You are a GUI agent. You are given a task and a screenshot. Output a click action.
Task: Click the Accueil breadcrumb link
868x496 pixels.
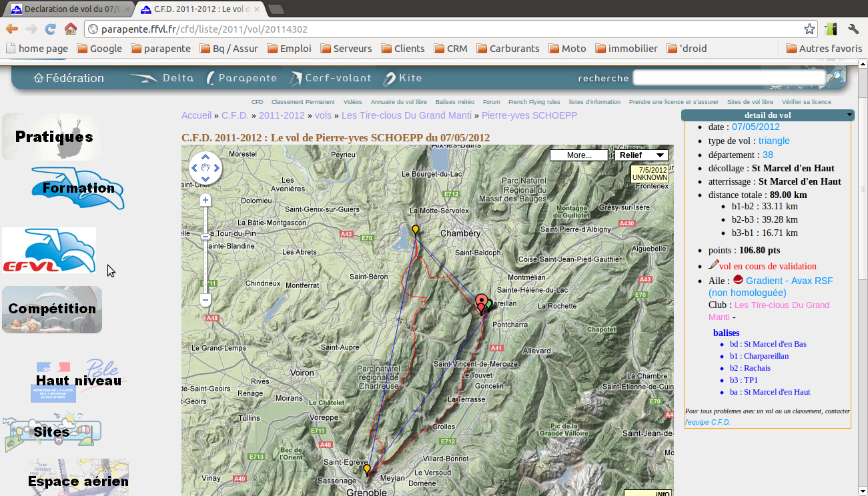click(x=196, y=115)
